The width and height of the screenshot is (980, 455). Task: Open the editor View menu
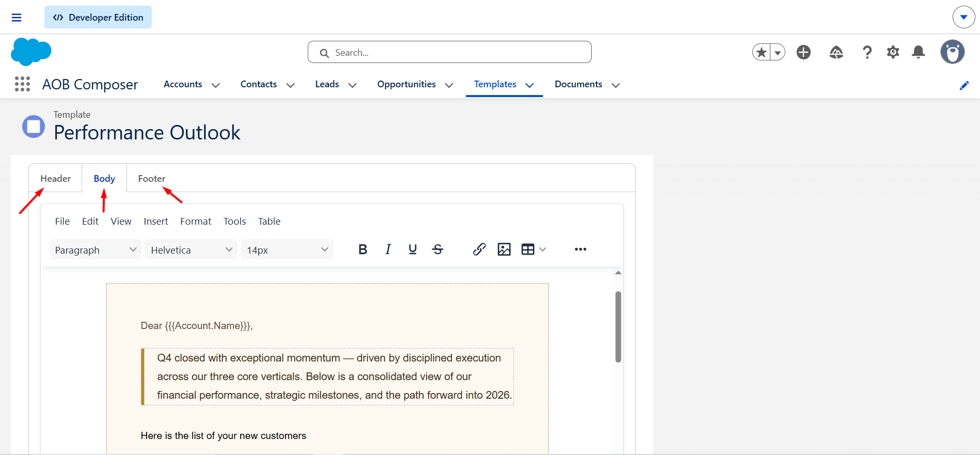coord(121,221)
